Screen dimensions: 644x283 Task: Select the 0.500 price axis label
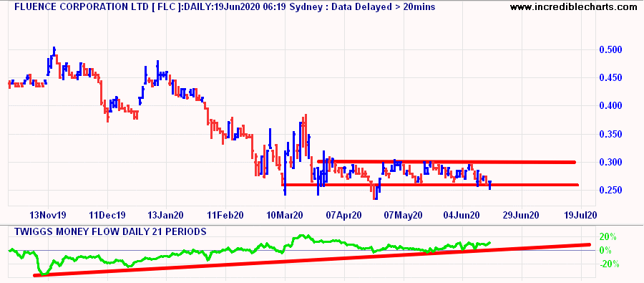(x=611, y=50)
